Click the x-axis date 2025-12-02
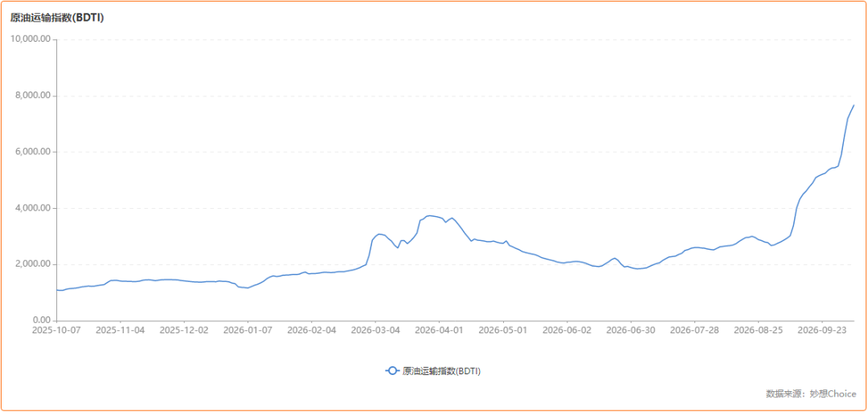Image resolution: width=868 pixels, height=416 pixels. pyautogui.click(x=184, y=330)
